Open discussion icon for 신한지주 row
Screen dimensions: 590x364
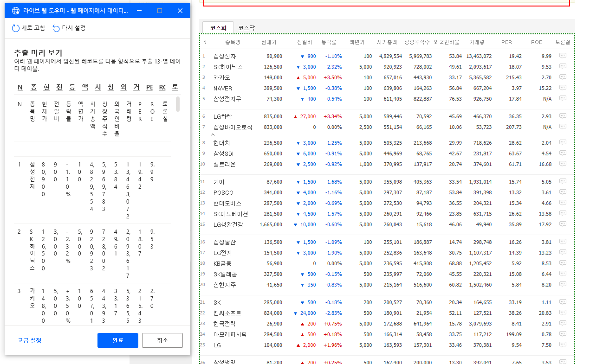coord(563,284)
